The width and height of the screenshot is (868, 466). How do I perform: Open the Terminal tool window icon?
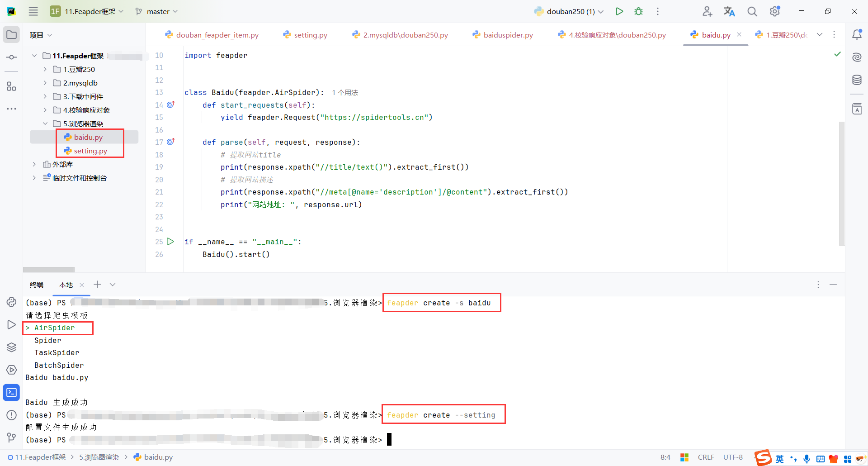click(x=11, y=393)
